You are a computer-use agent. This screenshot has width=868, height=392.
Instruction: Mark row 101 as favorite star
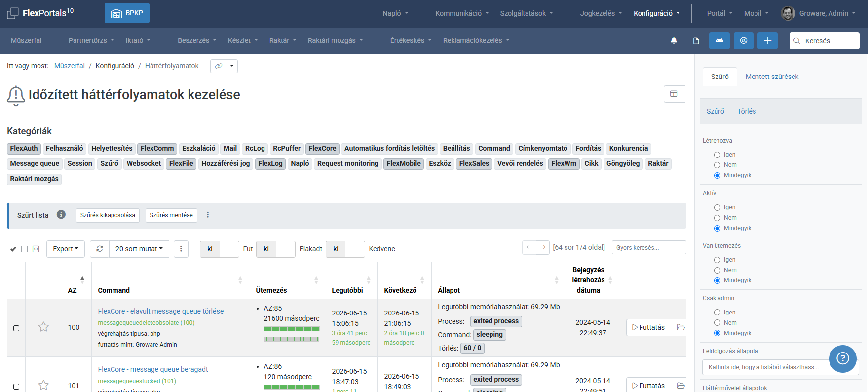click(x=43, y=385)
